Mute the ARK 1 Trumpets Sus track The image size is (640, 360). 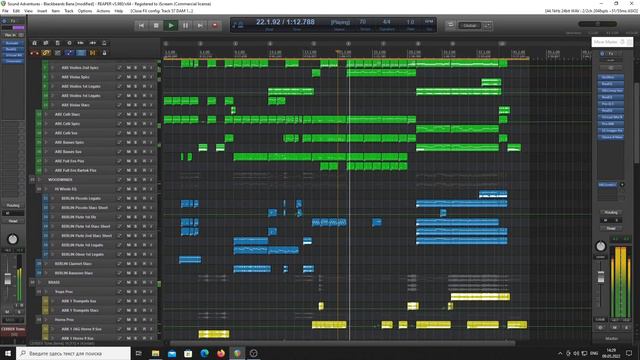[129, 301]
